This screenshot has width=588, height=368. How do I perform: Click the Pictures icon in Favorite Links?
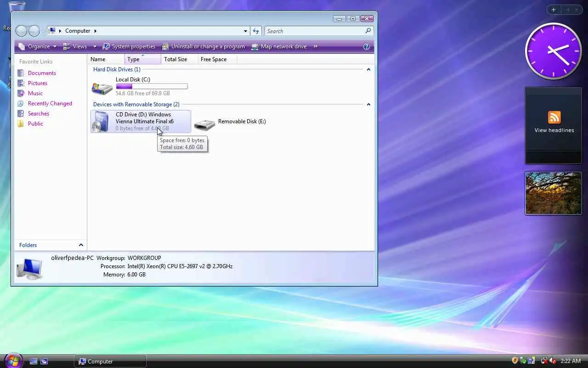21,83
